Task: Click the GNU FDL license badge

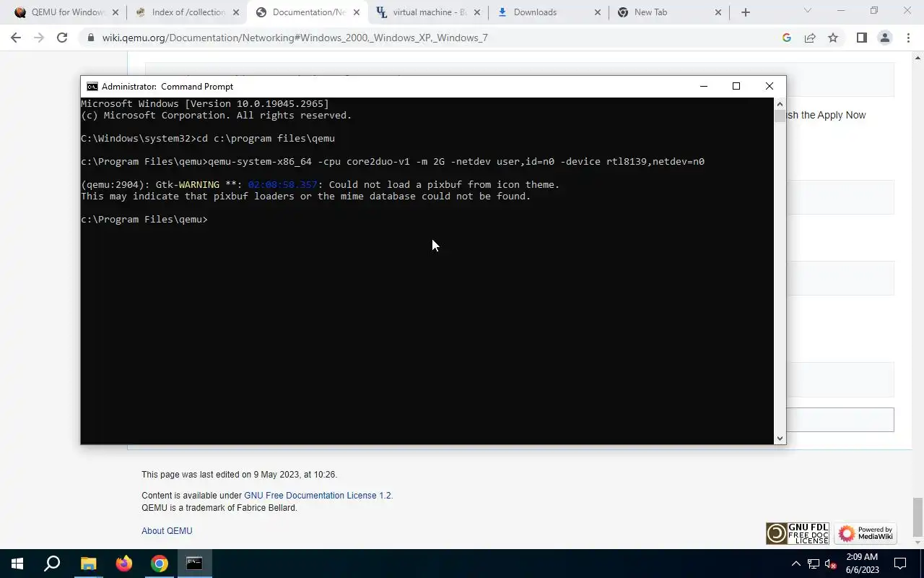Action: [798, 533]
